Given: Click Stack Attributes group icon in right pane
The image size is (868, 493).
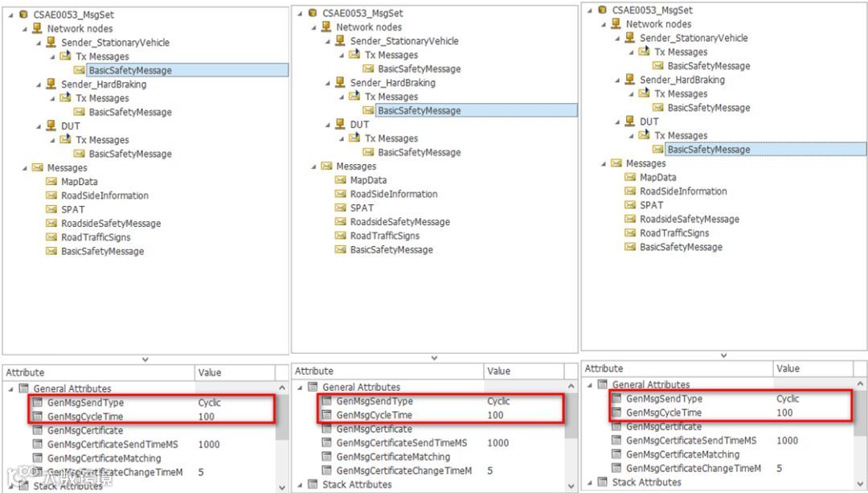Looking at the screenshot, I should click(x=602, y=482).
